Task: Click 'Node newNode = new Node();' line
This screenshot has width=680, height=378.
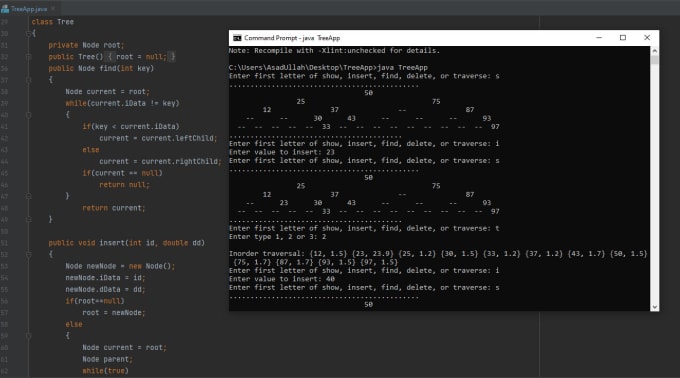Action: click(120, 266)
